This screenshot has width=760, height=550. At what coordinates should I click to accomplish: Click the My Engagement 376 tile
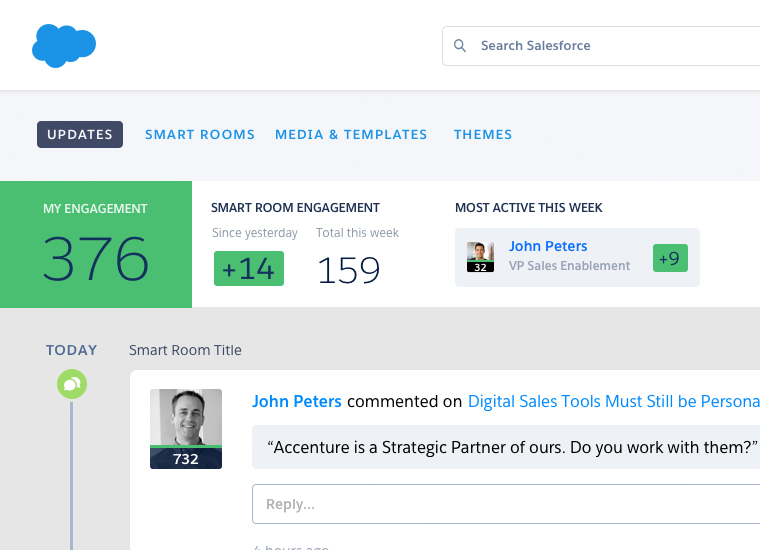[x=96, y=244]
